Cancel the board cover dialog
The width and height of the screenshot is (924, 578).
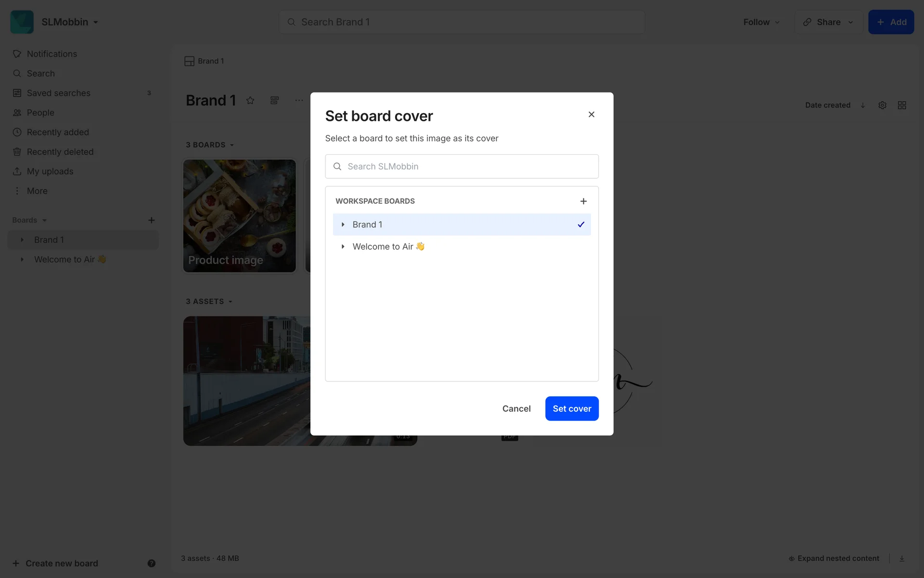[516, 408]
